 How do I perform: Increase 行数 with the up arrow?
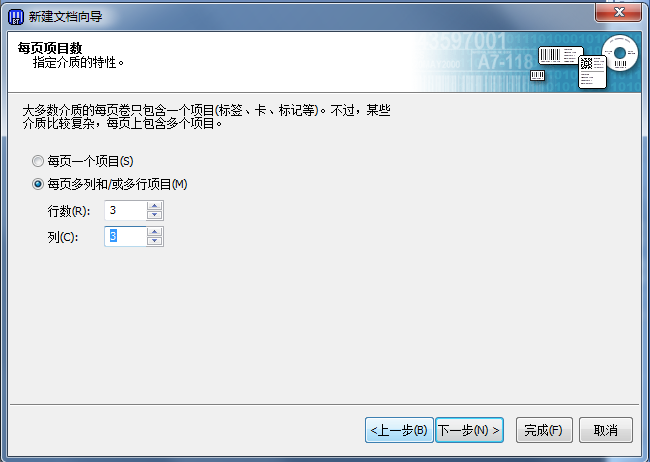[155, 206]
